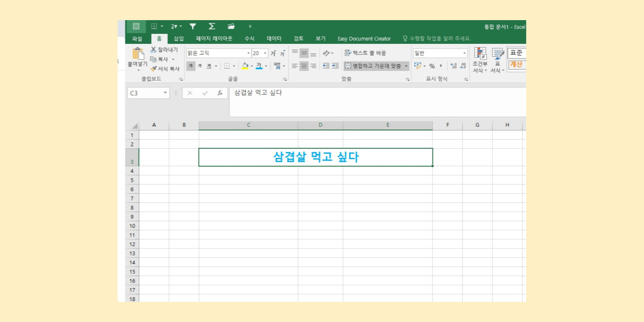Expand the Merge and Center dropdown arrow
This screenshot has width=644, height=322.
click(x=406, y=66)
